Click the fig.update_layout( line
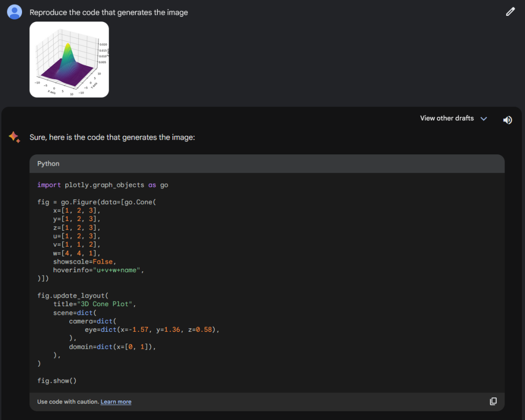This screenshot has height=420, width=525. tap(73, 296)
